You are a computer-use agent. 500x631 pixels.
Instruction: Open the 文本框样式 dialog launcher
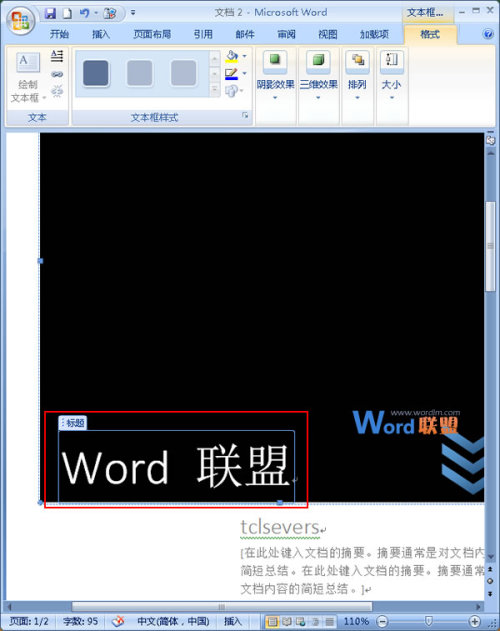245,116
